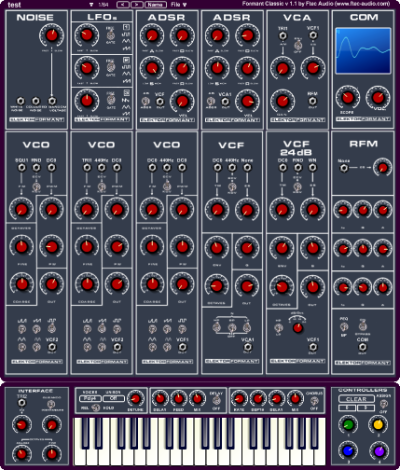Click the VCF 24dB slope selector knob
Viewport: 400px width, 470px height.
298,328
